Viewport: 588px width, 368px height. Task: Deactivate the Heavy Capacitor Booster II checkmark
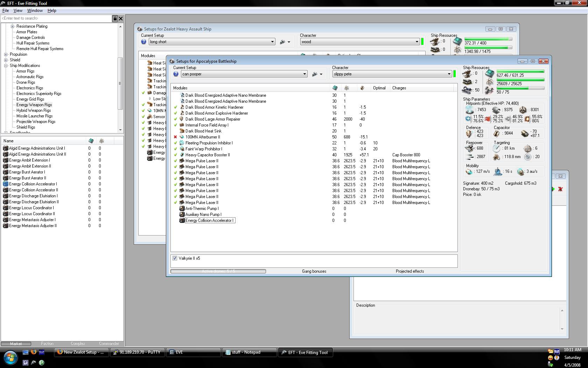click(176, 155)
